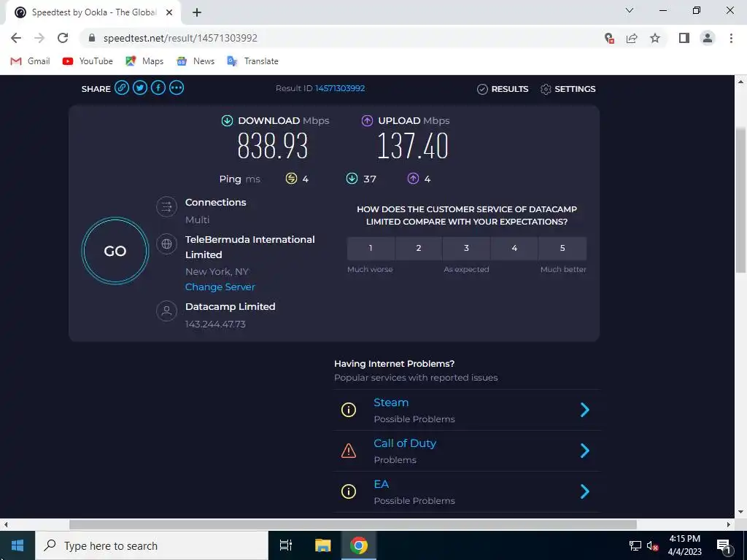Click the address bar URL field
The height and width of the screenshot is (560, 747).
click(343, 38)
